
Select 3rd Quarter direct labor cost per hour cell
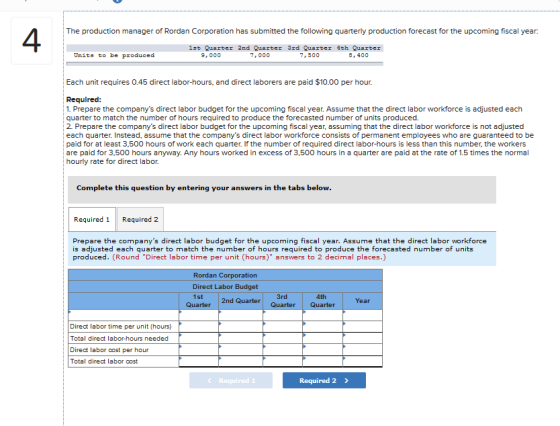[x=282, y=350]
